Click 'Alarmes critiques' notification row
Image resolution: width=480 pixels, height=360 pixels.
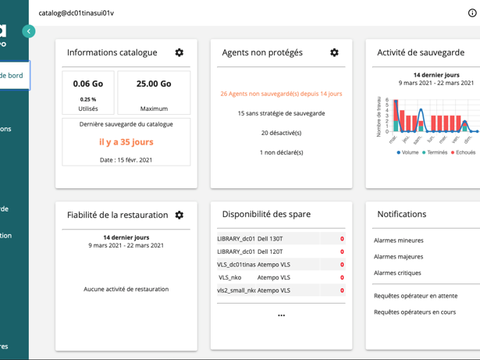pos(397,273)
